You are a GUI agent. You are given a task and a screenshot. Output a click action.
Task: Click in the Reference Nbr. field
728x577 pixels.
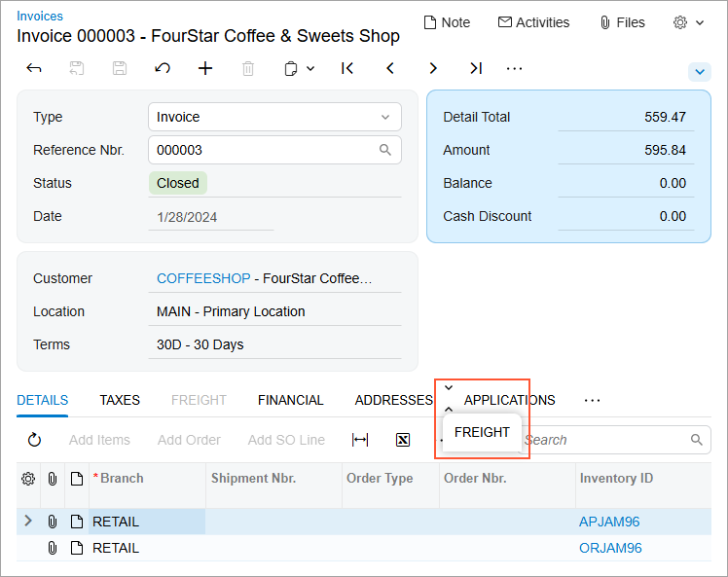[263, 150]
